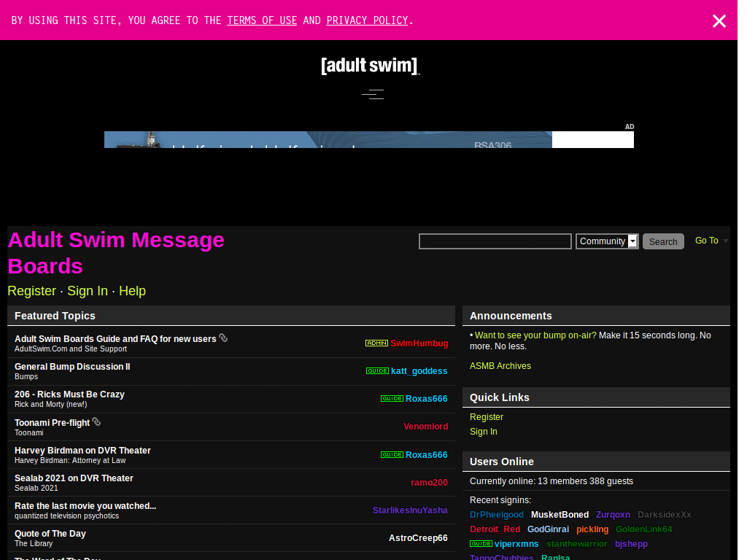The image size is (747, 560).
Task: Open the Terms of Use link
Action: click(x=261, y=20)
